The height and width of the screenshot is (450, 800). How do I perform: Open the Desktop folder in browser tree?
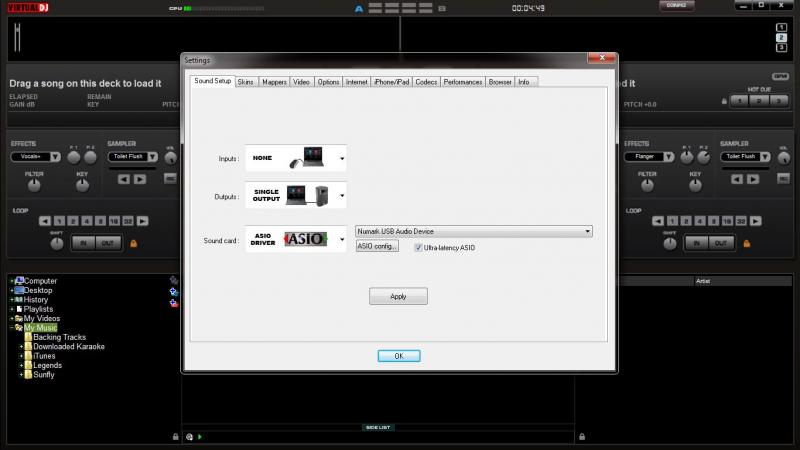(36, 290)
